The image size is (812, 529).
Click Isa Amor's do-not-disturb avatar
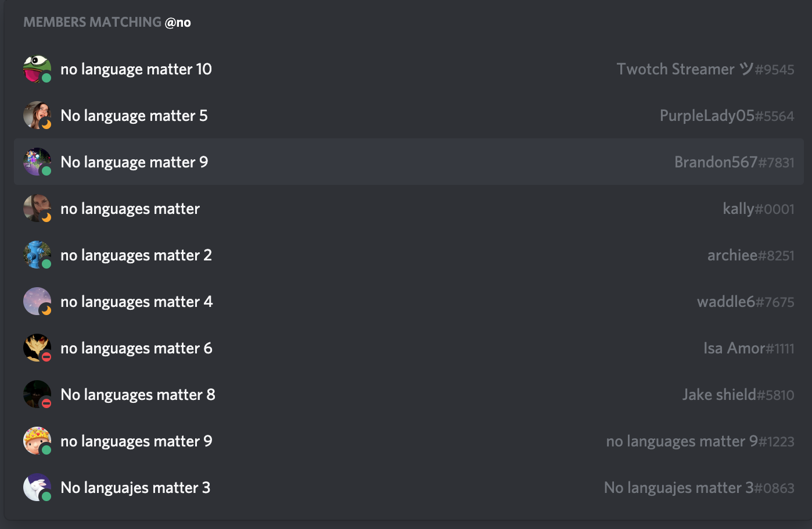[x=37, y=348]
